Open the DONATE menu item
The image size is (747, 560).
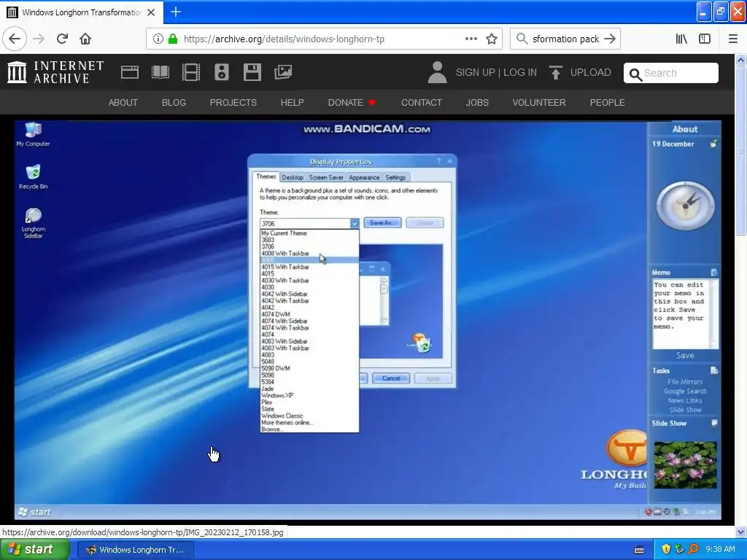352,102
